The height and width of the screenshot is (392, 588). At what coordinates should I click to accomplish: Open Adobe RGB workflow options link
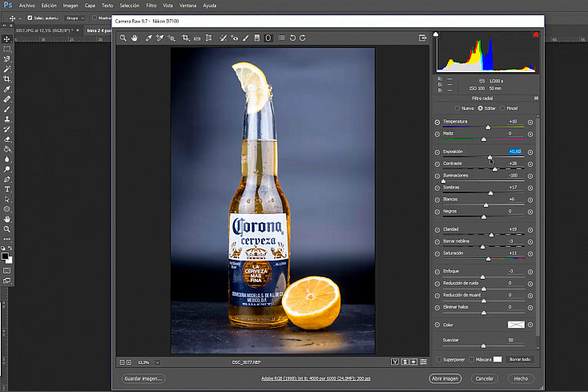click(316, 378)
